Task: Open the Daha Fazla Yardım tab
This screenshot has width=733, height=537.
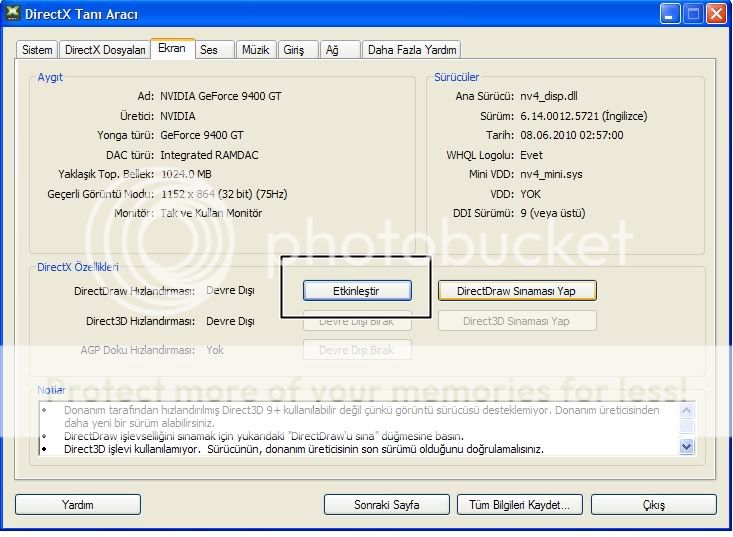Action: click(x=411, y=50)
